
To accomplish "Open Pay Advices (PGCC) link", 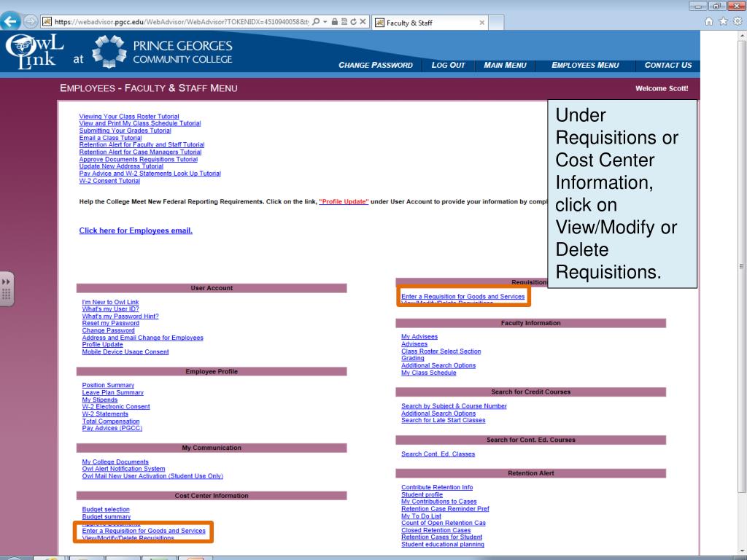I will click(x=112, y=428).
